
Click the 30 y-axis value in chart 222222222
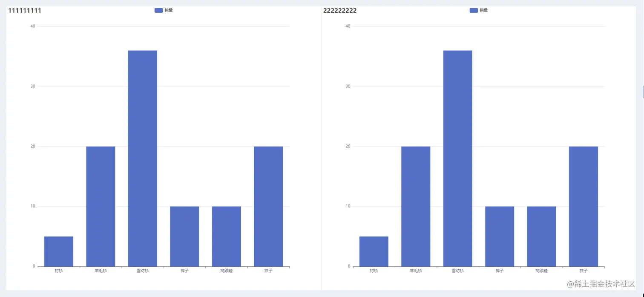pos(348,87)
